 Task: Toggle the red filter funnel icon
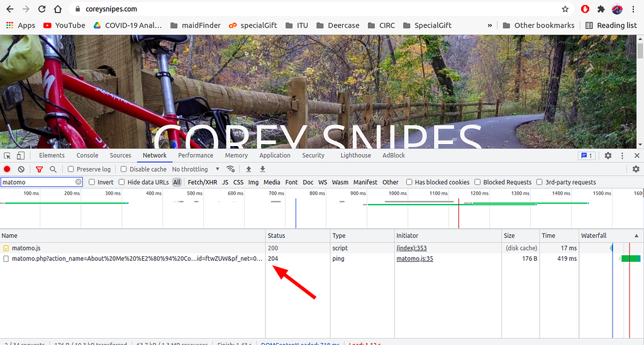(x=39, y=169)
